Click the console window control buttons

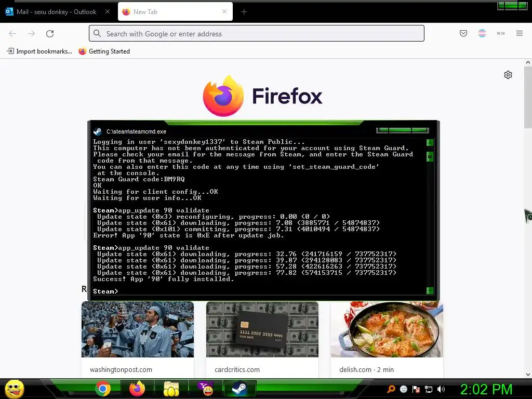(x=403, y=130)
